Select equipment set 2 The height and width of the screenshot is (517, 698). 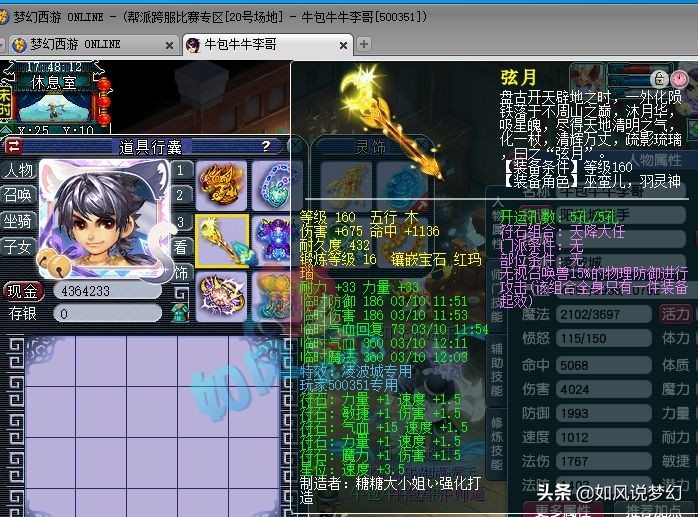(180, 195)
